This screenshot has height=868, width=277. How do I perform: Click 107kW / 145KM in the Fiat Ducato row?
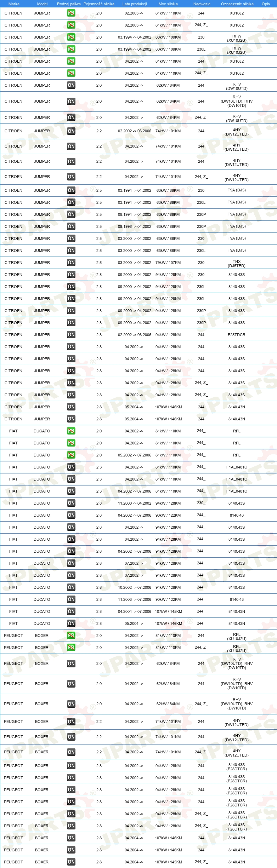tap(168, 611)
